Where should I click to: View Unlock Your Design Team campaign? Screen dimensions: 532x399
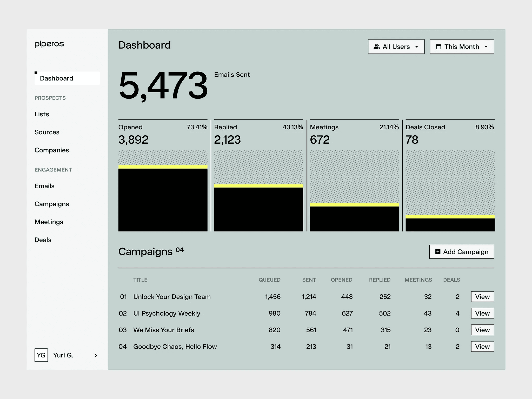482,297
